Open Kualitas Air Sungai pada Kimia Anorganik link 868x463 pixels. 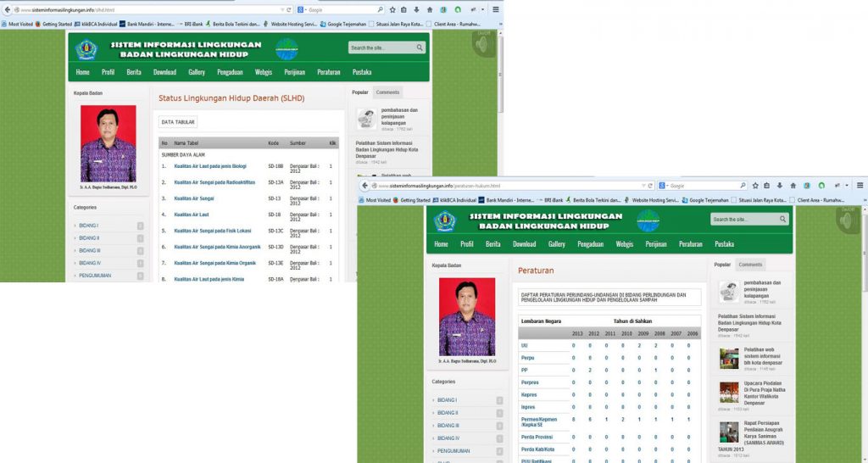(217, 247)
